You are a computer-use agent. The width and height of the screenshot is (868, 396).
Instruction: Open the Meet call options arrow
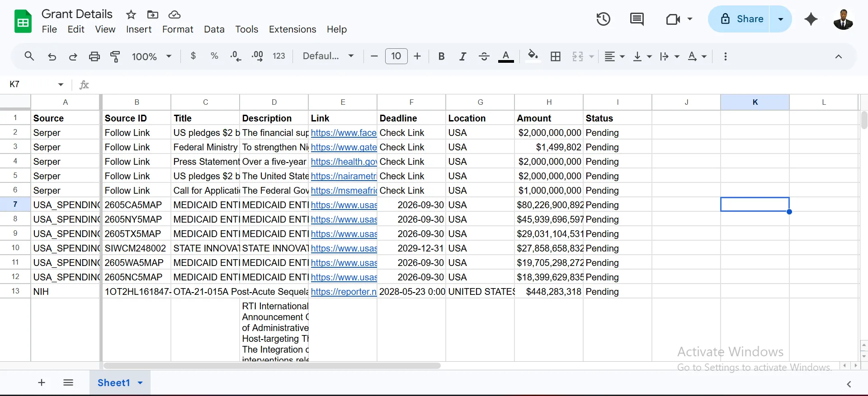point(690,19)
